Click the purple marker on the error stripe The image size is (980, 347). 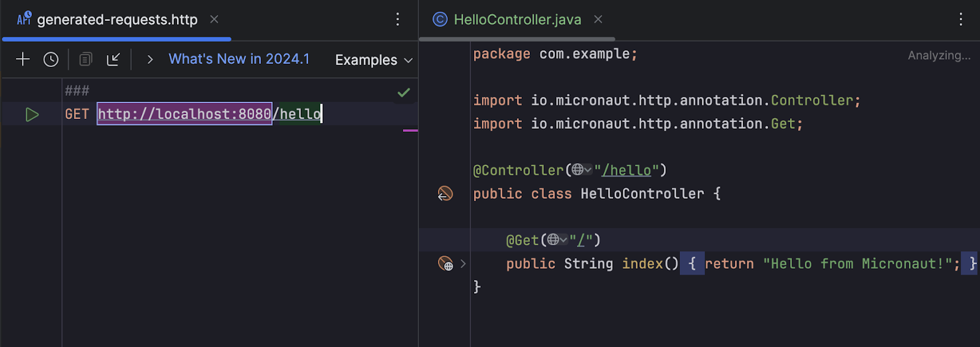pos(410,131)
